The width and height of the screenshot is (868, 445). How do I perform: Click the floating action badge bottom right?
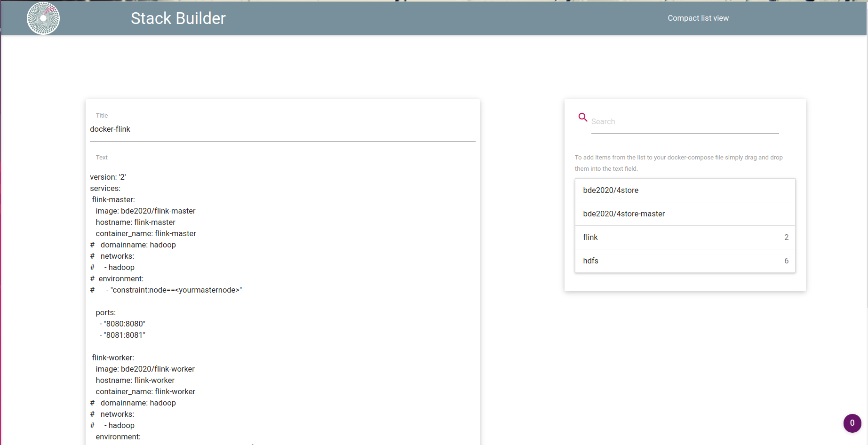tap(852, 423)
